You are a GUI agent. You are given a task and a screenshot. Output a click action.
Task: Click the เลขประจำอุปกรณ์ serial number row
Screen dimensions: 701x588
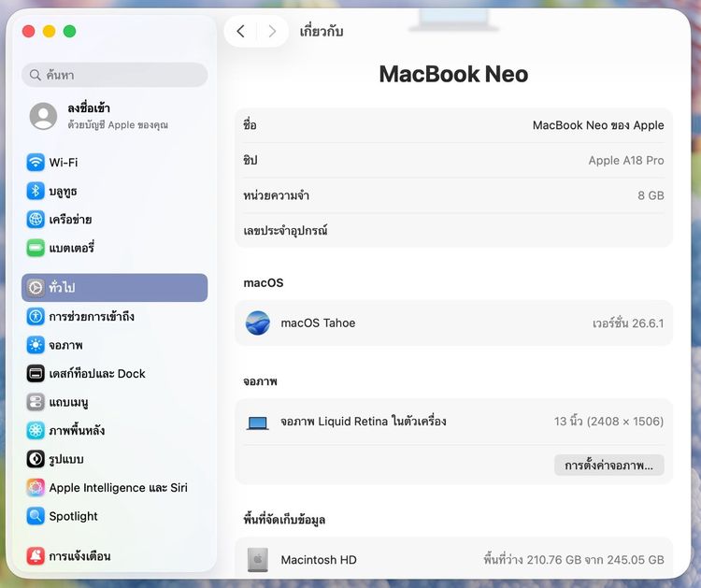point(453,230)
